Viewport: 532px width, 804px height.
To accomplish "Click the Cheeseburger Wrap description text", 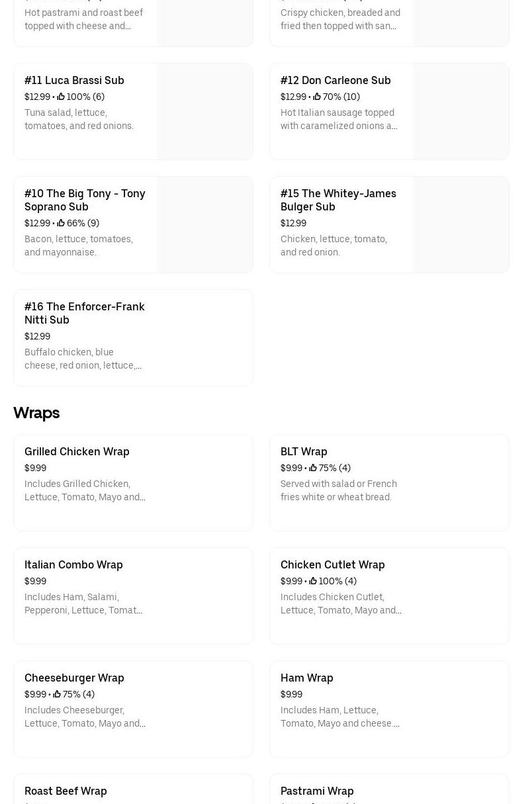I will coord(85,717).
